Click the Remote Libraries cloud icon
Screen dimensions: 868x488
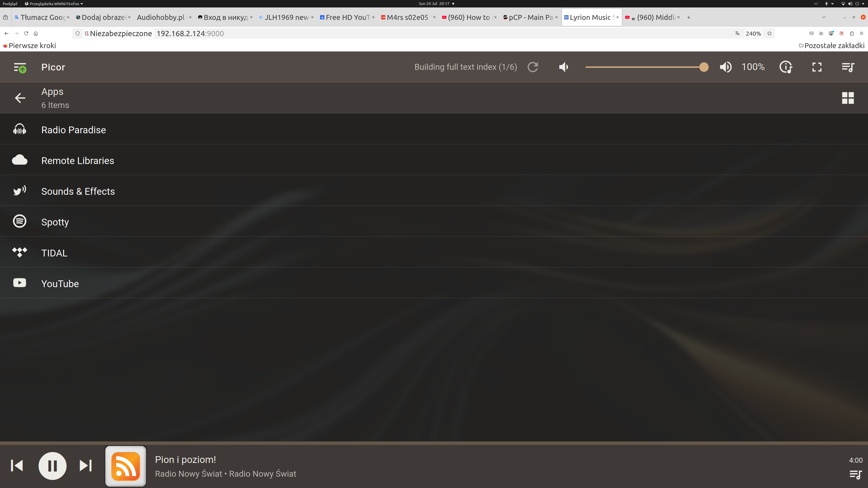pyautogui.click(x=19, y=160)
